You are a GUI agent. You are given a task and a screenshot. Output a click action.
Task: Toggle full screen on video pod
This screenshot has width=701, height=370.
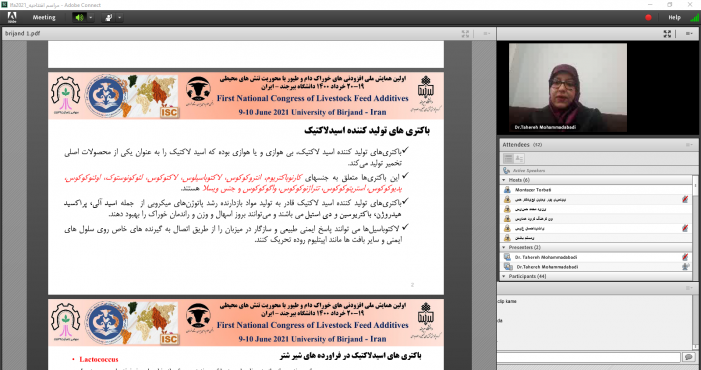(x=667, y=34)
